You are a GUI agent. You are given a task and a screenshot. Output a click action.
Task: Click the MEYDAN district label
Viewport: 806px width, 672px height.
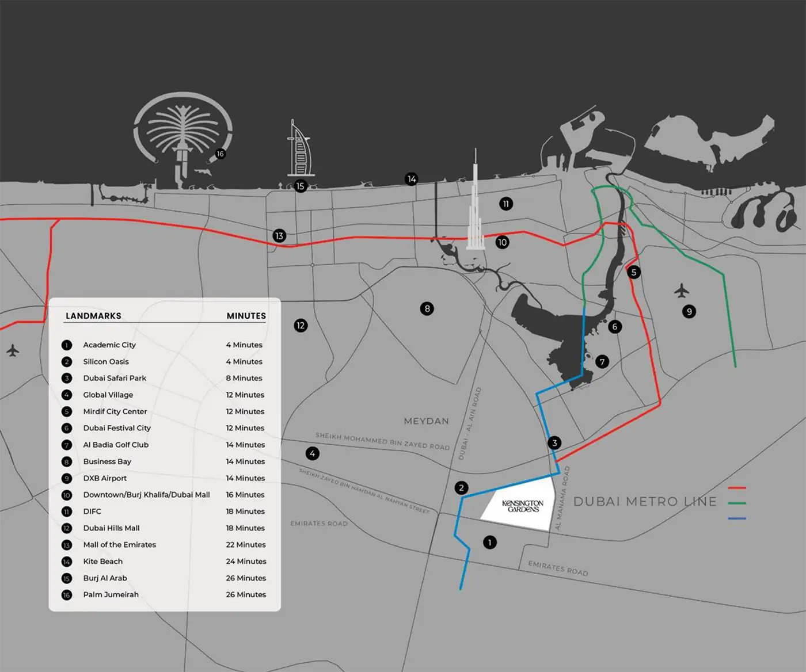click(x=426, y=421)
